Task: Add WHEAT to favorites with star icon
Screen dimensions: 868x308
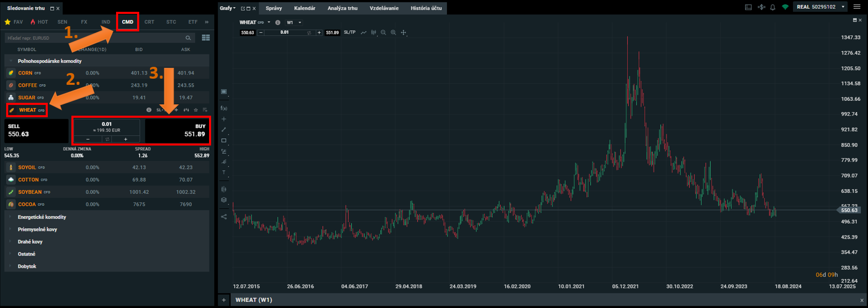Action: pyautogui.click(x=196, y=110)
